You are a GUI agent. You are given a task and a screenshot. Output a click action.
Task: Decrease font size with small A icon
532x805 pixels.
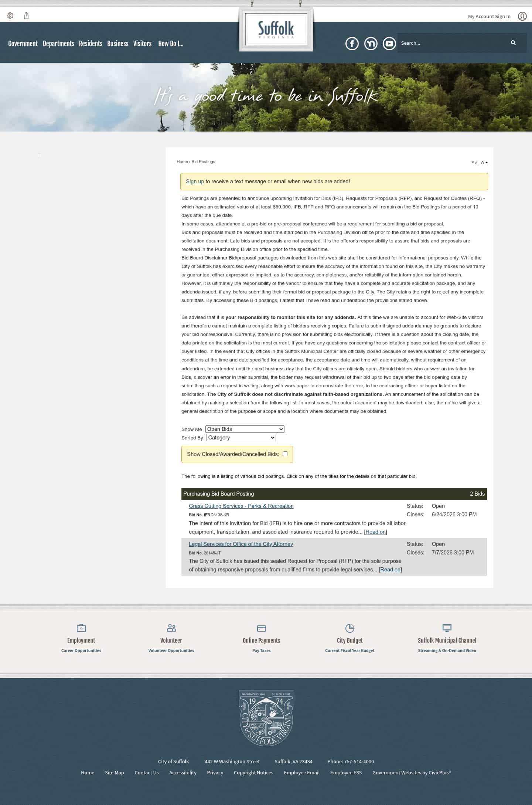click(x=474, y=163)
